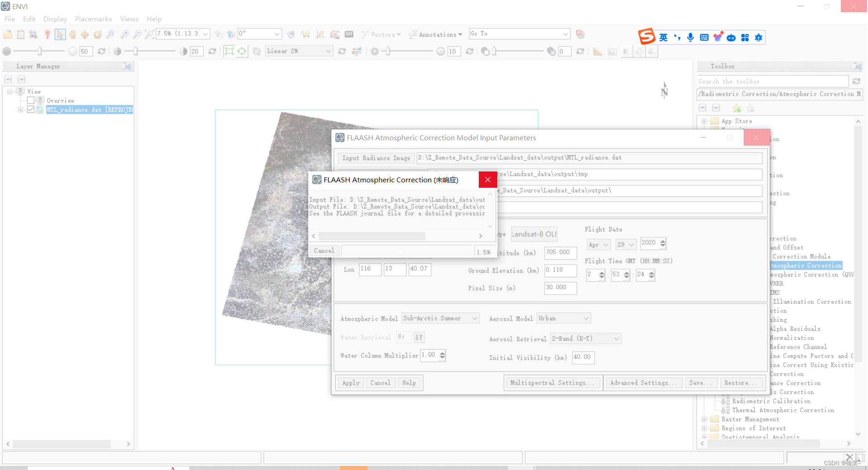Click the Stretch on View Extent icon
868x470 pixels.
click(x=242, y=51)
